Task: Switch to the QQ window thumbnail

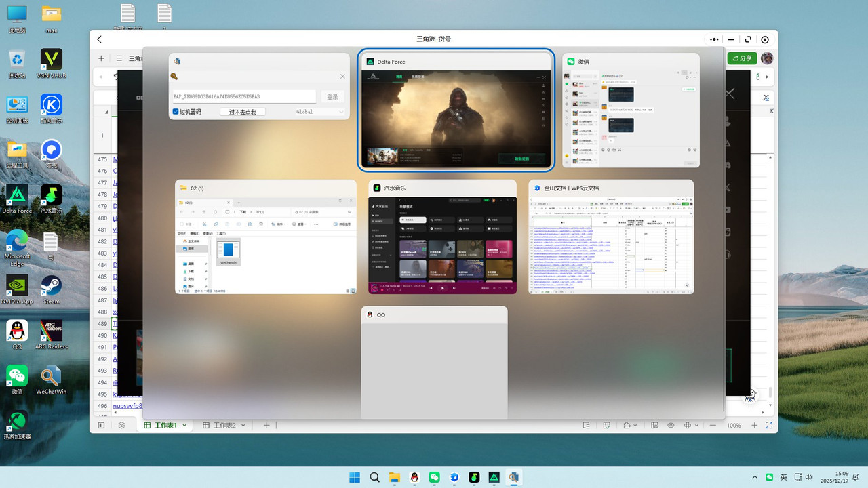Action: tap(434, 363)
